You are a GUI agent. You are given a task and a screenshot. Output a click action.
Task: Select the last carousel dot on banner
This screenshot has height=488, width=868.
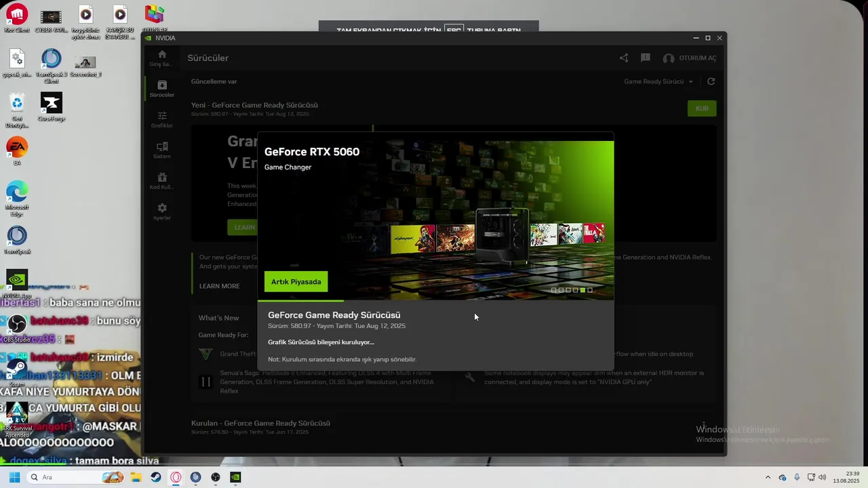[590, 290]
